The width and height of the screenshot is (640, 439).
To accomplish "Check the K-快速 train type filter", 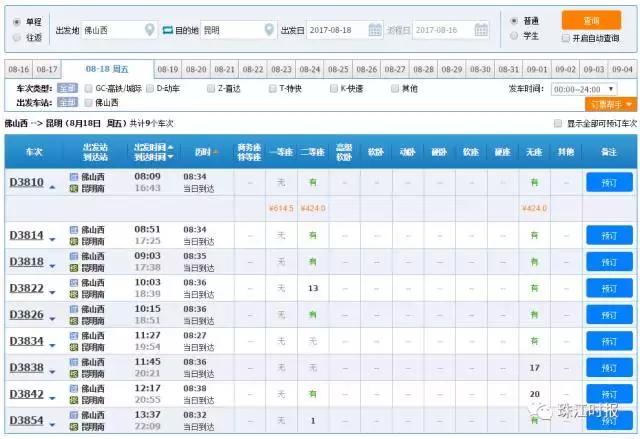I will 334,89.
